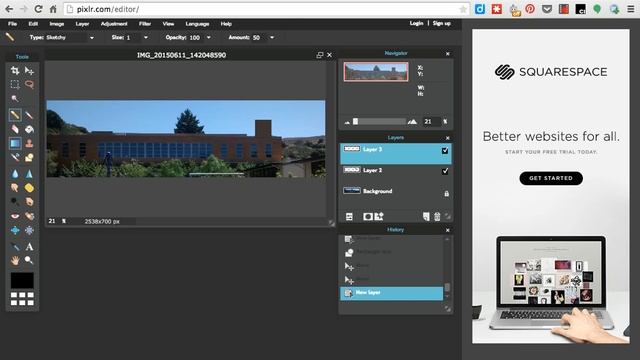640x360 pixels.
Task: Select the Red eye reduction tool
Action: point(15,216)
